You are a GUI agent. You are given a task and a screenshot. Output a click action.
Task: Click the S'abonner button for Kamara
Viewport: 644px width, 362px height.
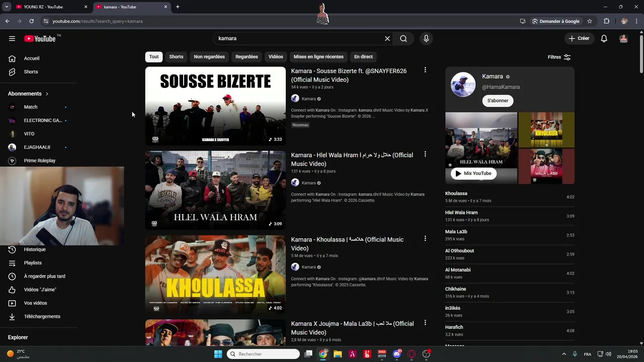(x=498, y=101)
